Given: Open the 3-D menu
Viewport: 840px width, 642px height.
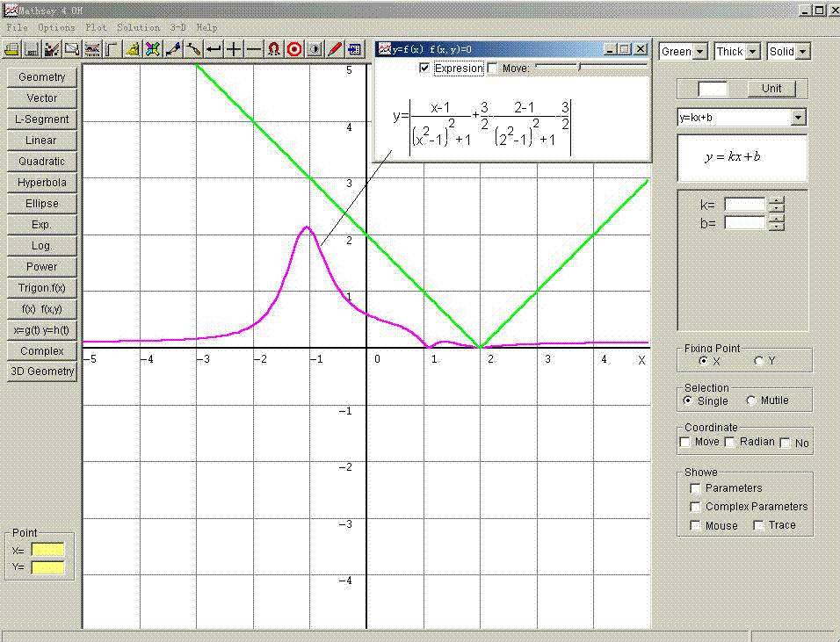Looking at the screenshot, I should 177,27.
